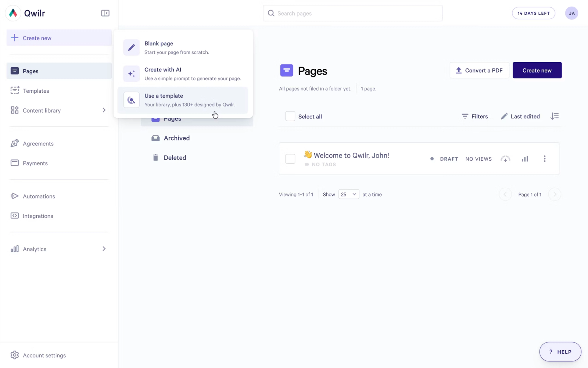This screenshot has height=368, width=588.
Task: Open Templates in the sidebar
Action: click(59, 91)
